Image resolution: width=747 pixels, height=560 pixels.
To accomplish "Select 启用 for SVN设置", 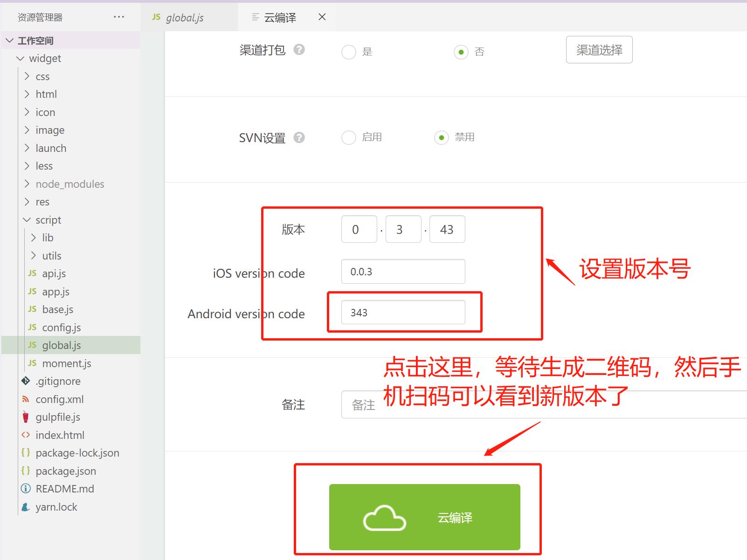I will pos(349,137).
